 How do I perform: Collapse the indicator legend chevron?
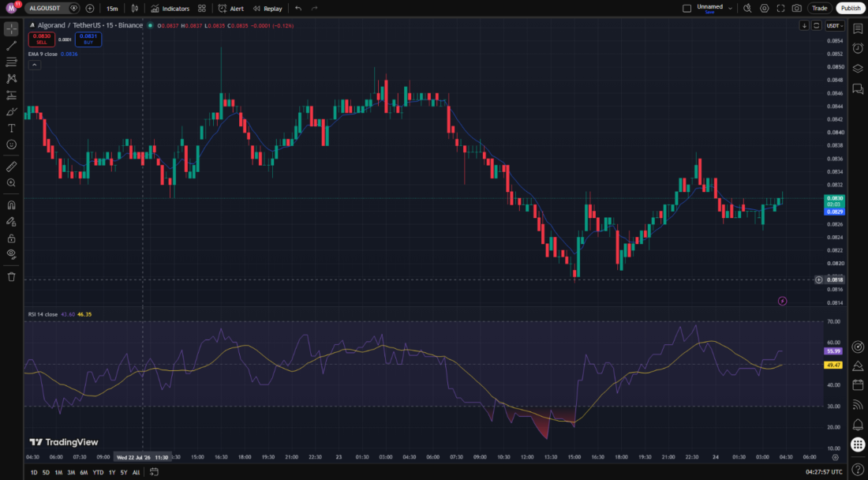pyautogui.click(x=34, y=65)
